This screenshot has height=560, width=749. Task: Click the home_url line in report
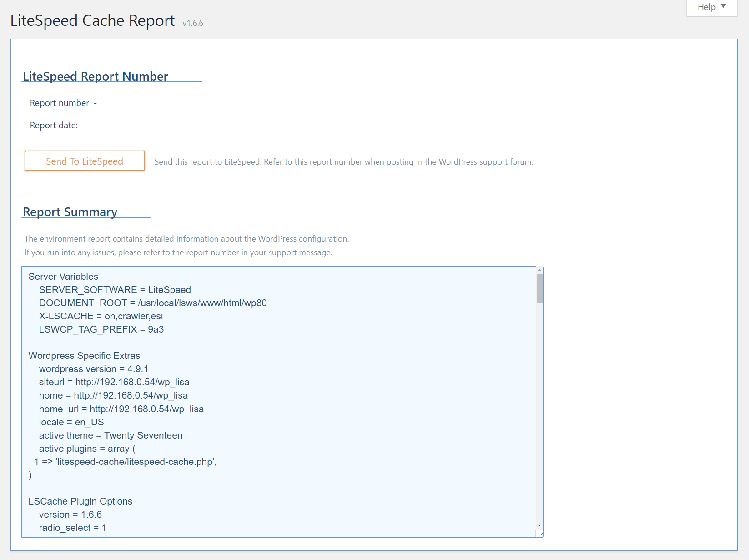pos(121,409)
